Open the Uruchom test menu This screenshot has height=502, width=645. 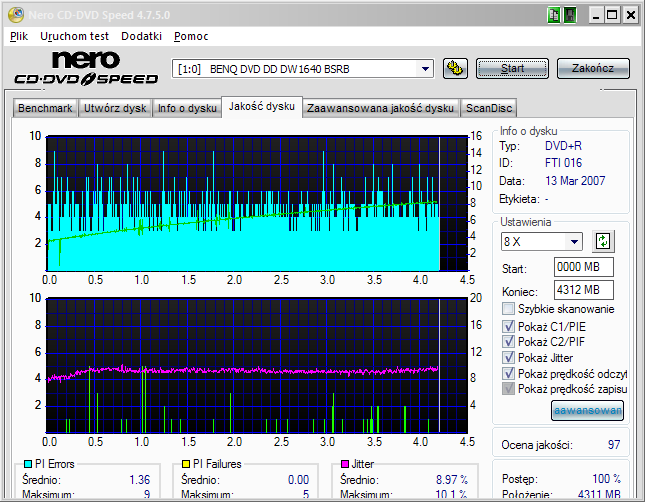point(74,36)
